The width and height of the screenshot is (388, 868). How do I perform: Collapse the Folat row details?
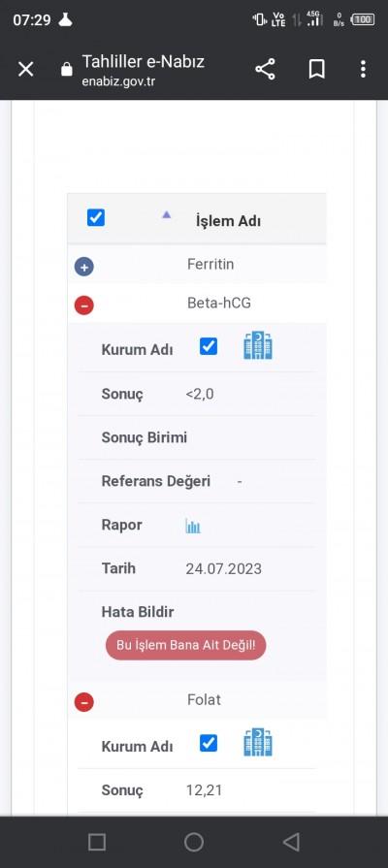84,702
